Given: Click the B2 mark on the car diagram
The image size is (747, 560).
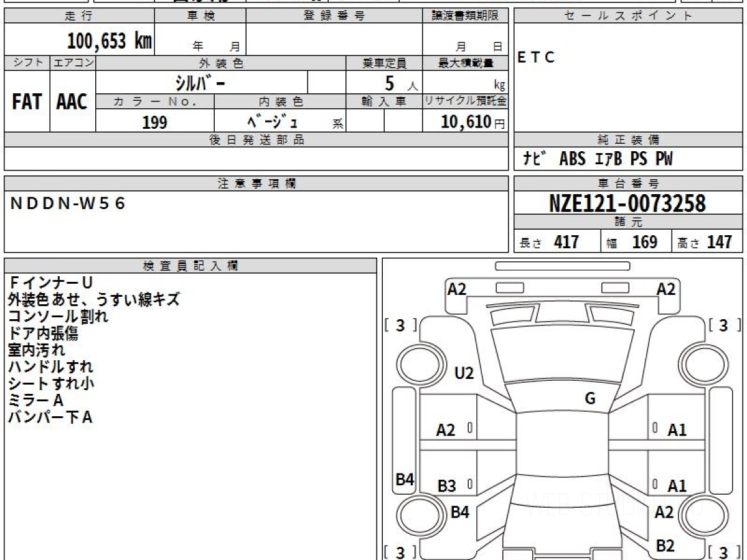Looking at the screenshot, I should click(x=665, y=546).
